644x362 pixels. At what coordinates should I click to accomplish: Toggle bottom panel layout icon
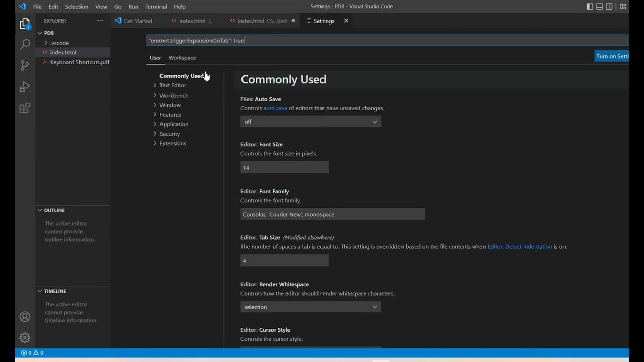pos(599,7)
